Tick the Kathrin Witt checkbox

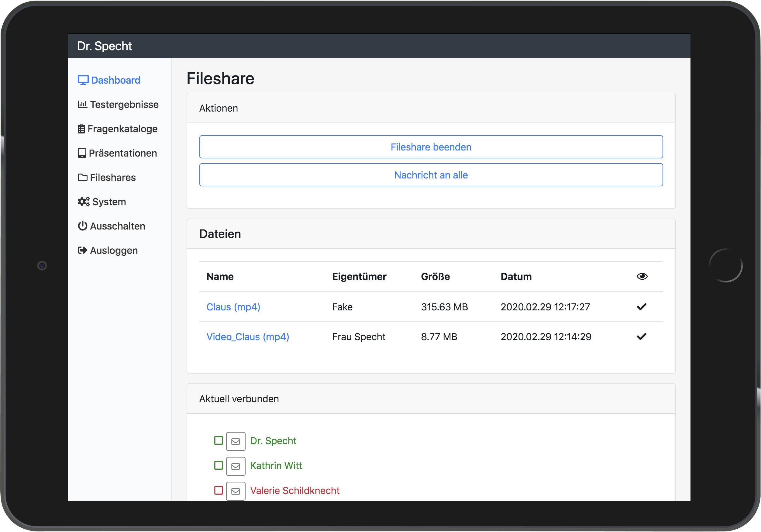coord(219,465)
